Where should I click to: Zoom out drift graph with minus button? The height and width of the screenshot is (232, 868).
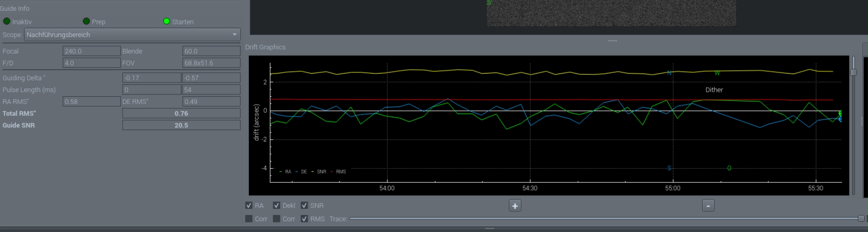coord(708,206)
